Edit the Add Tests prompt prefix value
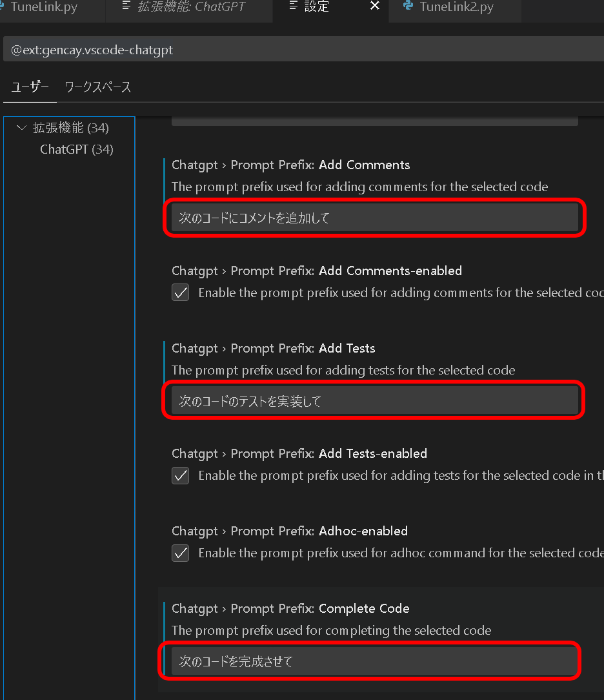This screenshot has width=604, height=700. pyautogui.click(x=373, y=400)
